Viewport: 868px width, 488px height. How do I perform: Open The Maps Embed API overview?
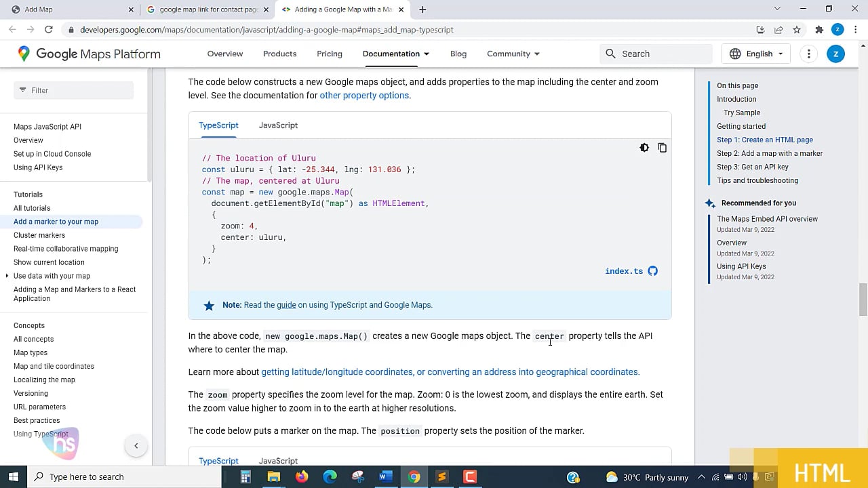coord(767,219)
